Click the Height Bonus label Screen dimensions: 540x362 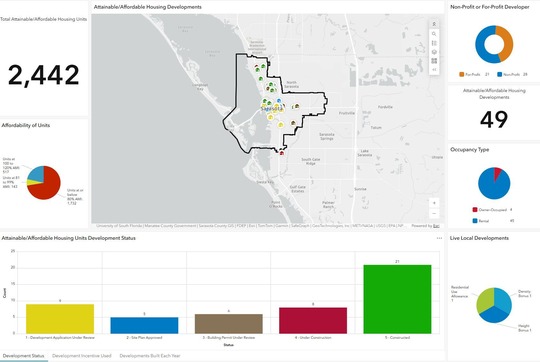click(x=525, y=328)
